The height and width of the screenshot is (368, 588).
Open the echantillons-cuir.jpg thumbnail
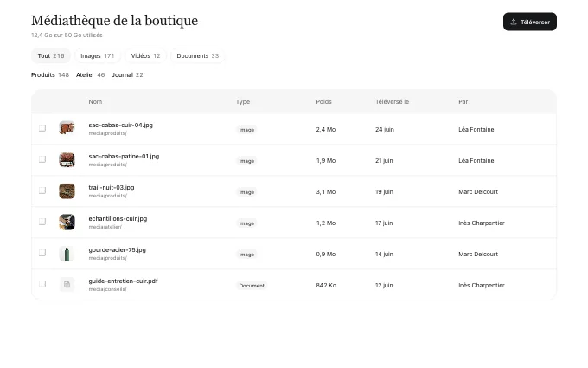[67, 222]
